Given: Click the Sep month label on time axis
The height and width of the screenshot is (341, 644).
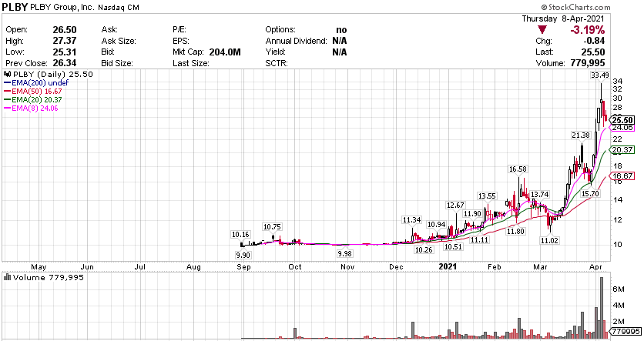Looking at the screenshot, I should click(243, 267).
